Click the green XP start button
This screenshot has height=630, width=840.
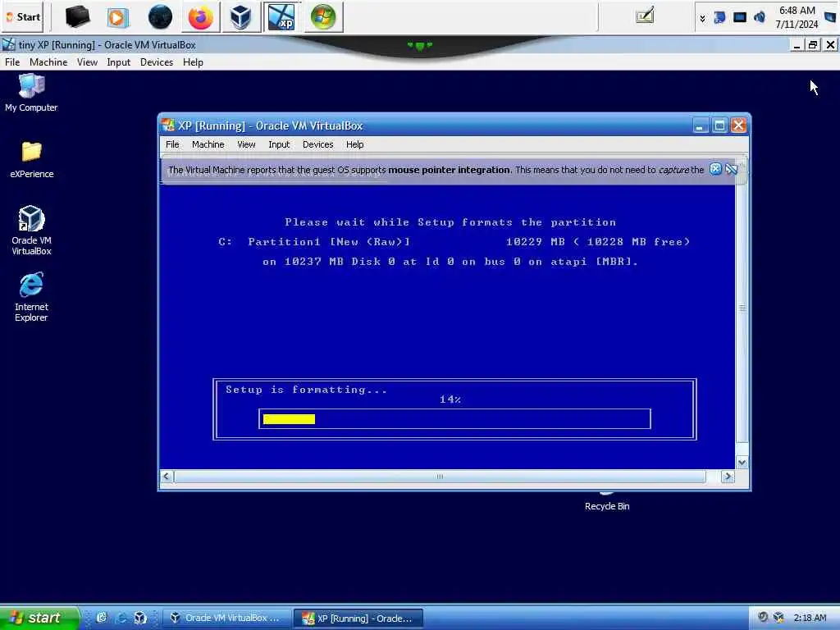click(39, 618)
